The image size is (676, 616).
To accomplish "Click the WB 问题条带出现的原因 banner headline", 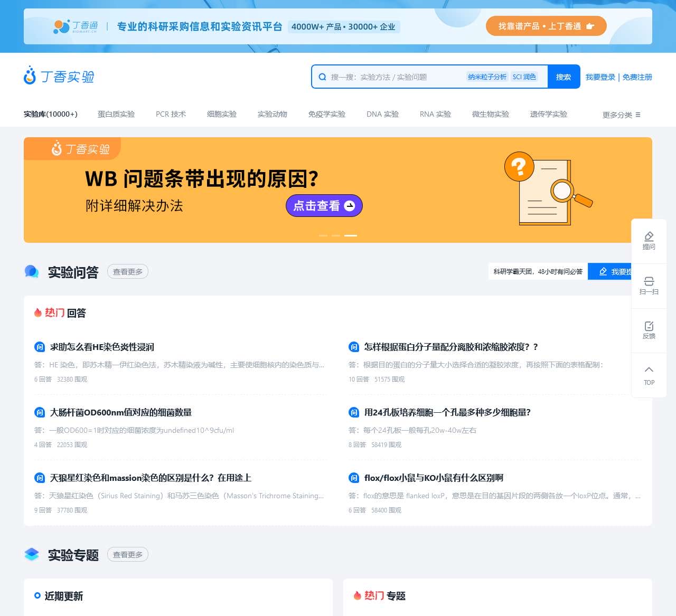I will pyautogui.click(x=202, y=179).
